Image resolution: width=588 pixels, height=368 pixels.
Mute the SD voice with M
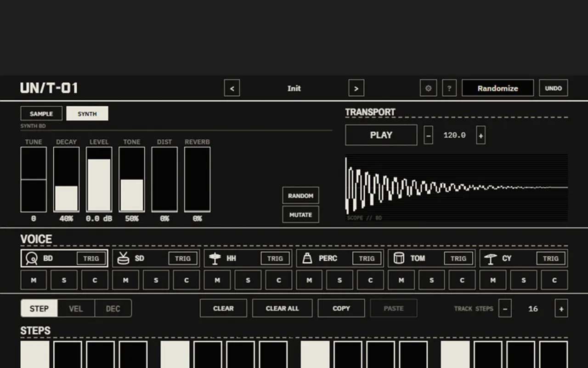(x=125, y=280)
